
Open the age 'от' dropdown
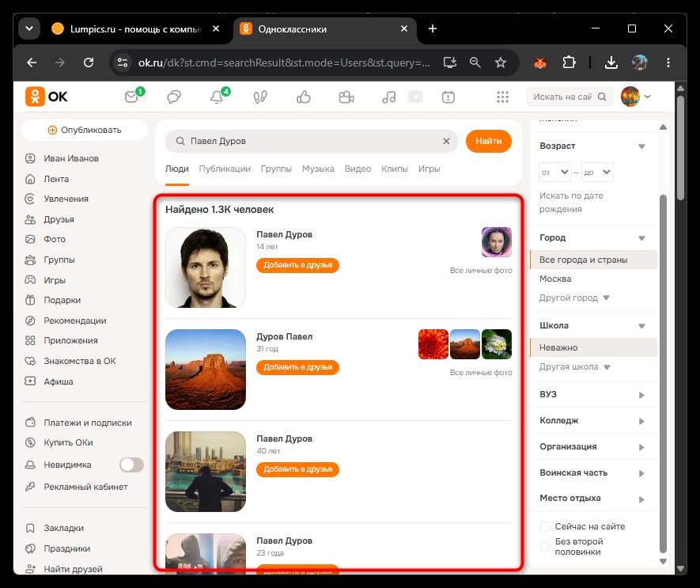[555, 172]
